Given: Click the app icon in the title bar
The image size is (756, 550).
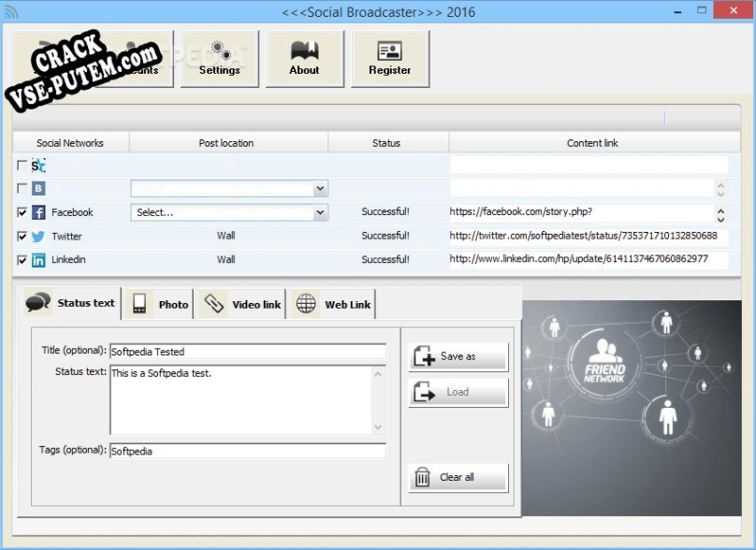Looking at the screenshot, I should tap(10, 11).
